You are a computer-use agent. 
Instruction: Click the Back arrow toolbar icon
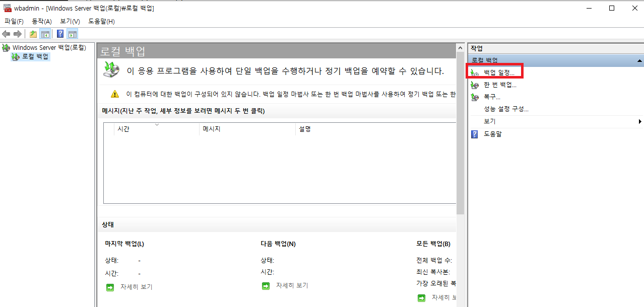[6, 34]
